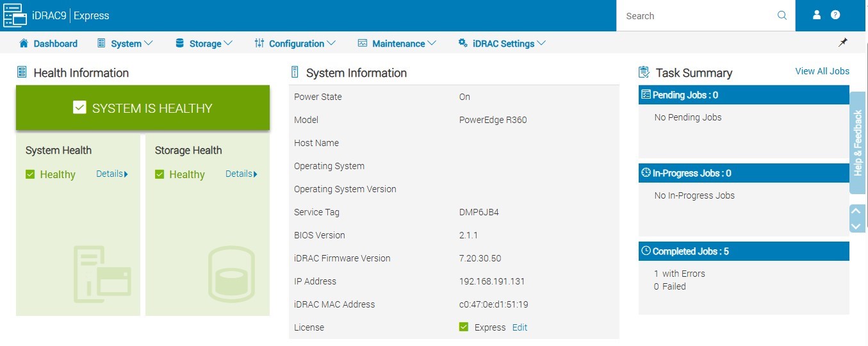Click the Maintenance monitor icon

coord(363,43)
